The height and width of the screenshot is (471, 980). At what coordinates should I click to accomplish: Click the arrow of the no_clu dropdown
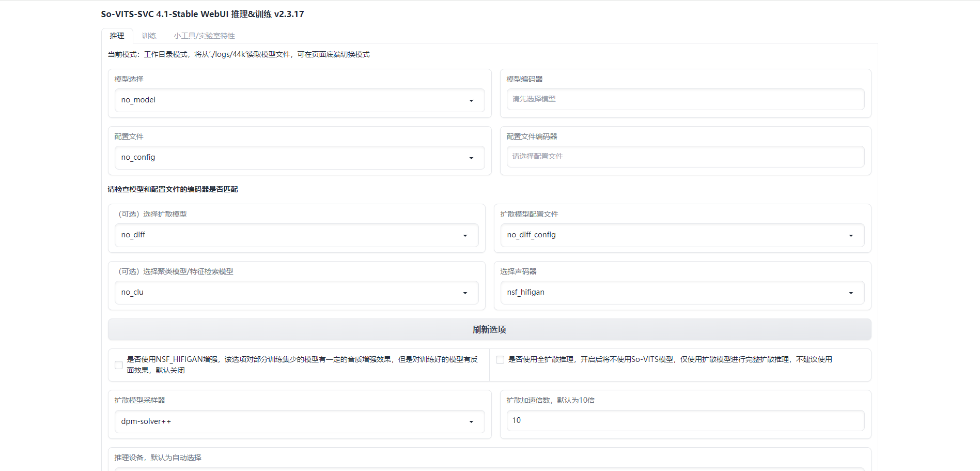click(x=465, y=293)
